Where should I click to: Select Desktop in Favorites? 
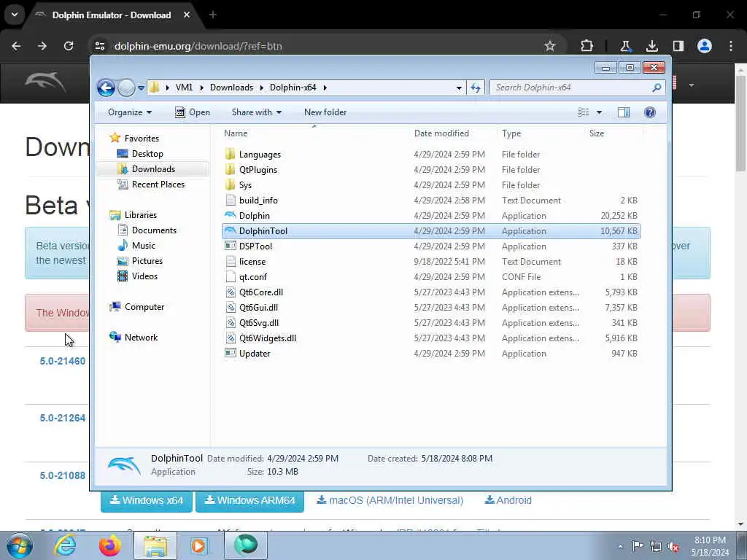pos(147,154)
